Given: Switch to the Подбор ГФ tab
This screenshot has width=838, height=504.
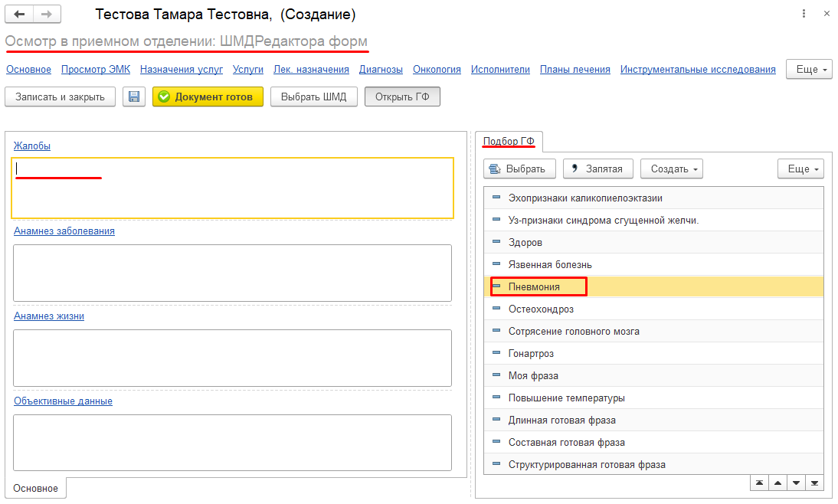Looking at the screenshot, I should point(509,141).
